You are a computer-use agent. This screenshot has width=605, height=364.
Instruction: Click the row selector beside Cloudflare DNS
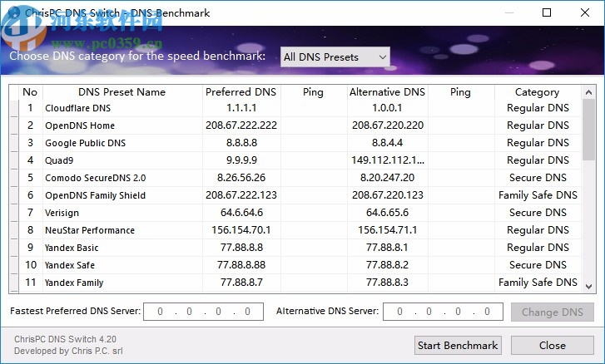[14, 108]
